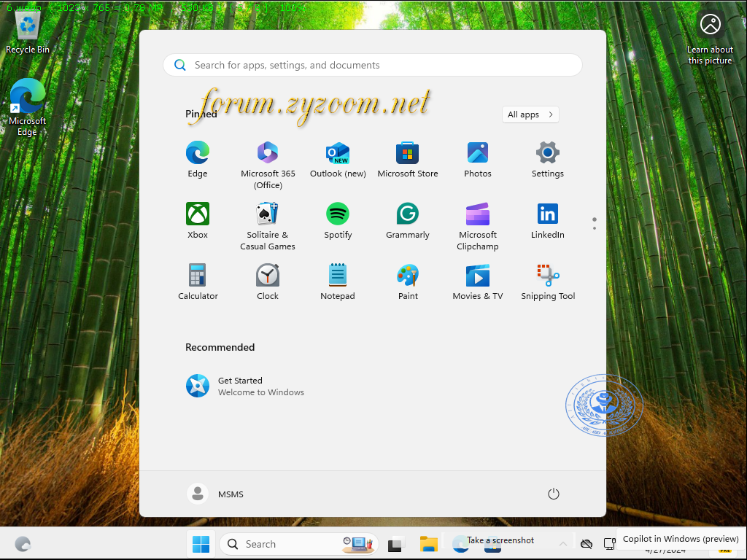Viewport: 747px width, 560px height.
Task: Click the Start menu search field
Action: pyautogui.click(x=373, y=65)
